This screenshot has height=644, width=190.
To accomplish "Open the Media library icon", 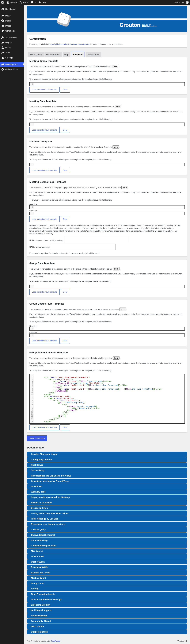I will (x=3, y=21).
